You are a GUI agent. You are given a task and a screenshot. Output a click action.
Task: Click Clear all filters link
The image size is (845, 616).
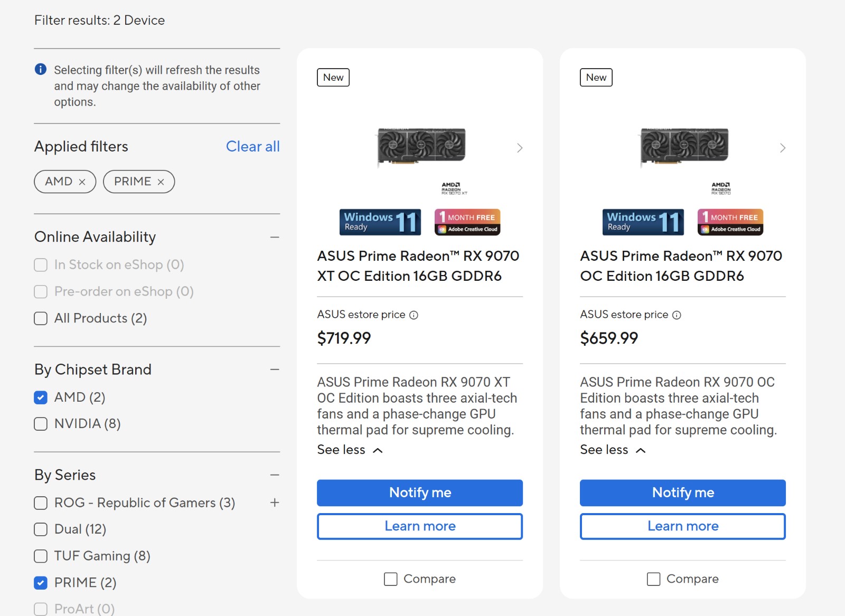pos(253,147)
